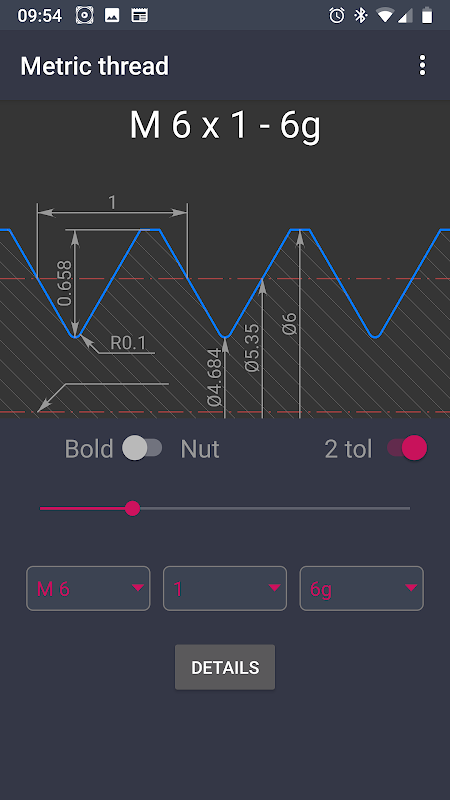Open the DETAILS button
Viewport: 450px width, 800px height.
click(225, 667)
